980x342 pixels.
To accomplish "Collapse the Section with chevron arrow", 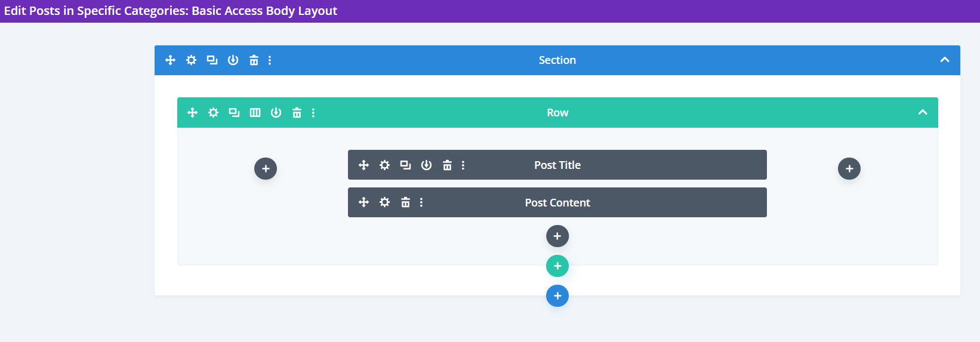I will coord(944,60).
